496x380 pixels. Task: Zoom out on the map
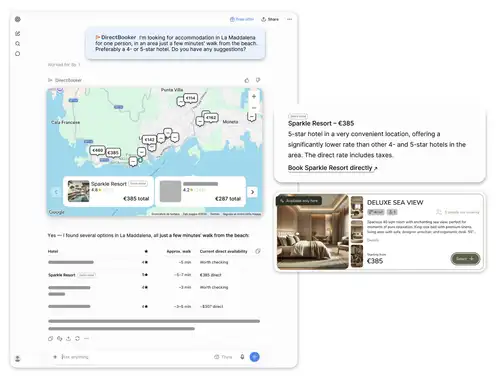pyautogui.click(x=254, y=108)
